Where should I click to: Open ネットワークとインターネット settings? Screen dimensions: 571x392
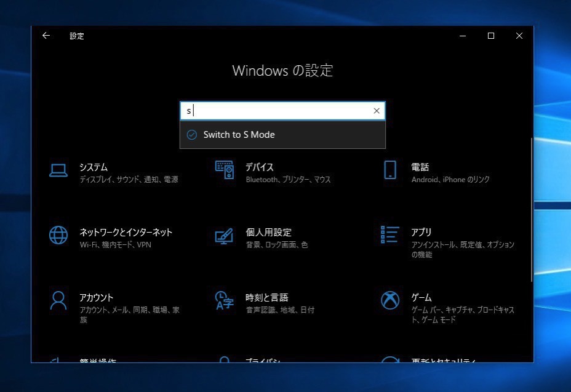click(x=126, y=232)
